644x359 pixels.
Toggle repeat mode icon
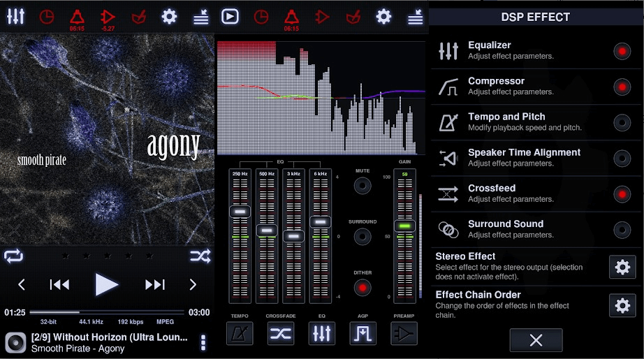pyautogui.click(x=13, y=256)
